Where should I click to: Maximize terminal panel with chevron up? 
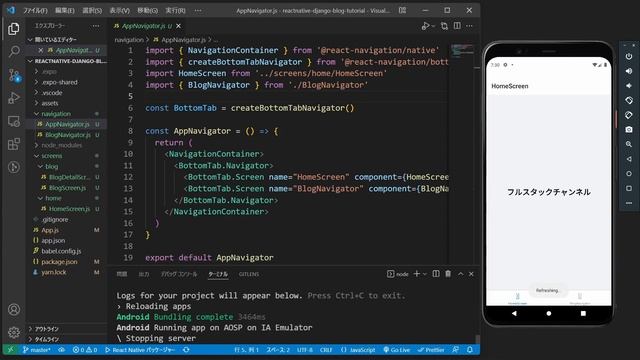[460, 274]
